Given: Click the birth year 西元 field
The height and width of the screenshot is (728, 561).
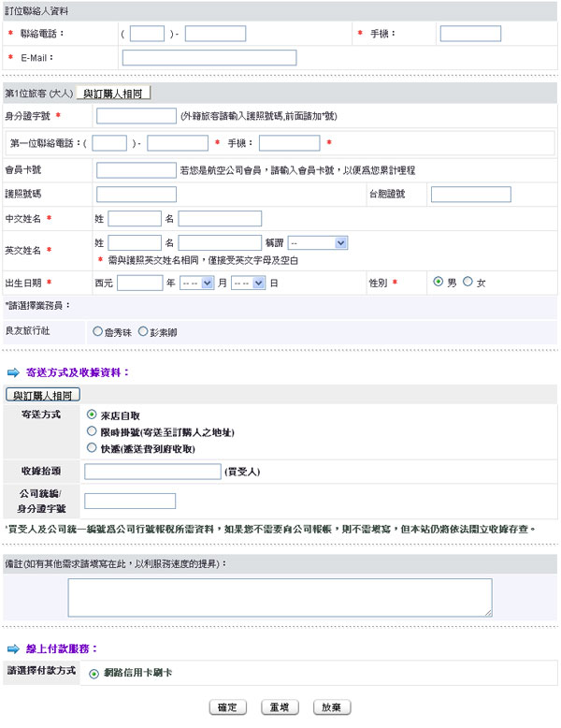Looking at the screenshot, I should [x=139, y=283].
